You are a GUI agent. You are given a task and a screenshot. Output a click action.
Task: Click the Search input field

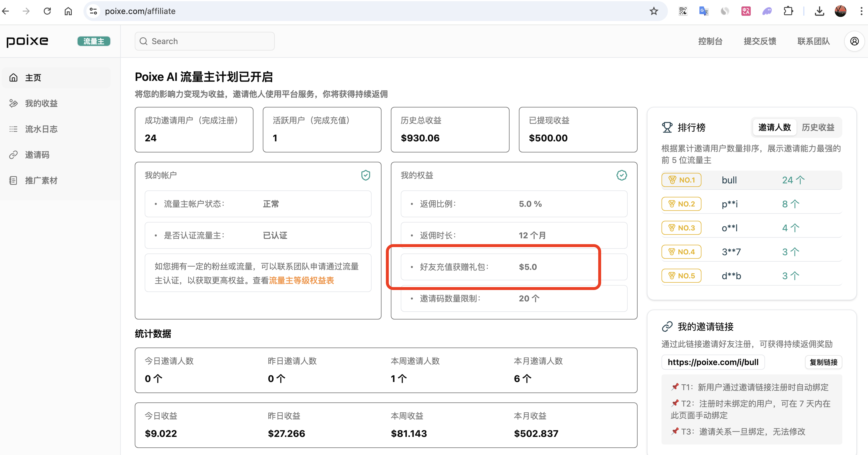pos(204,41)
